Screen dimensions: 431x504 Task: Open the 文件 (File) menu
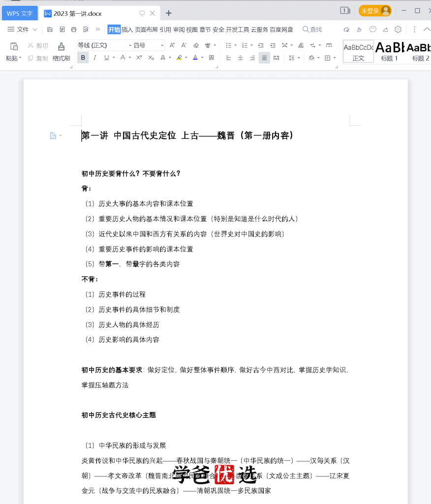pos(22,30)
